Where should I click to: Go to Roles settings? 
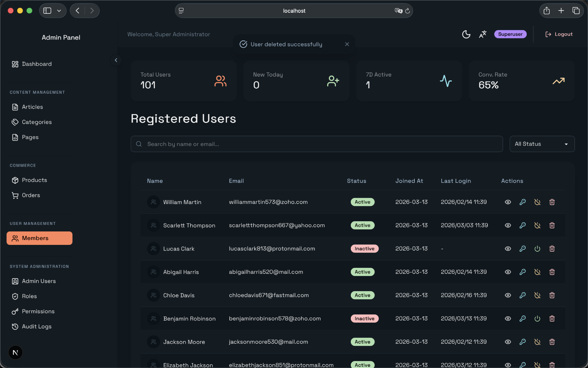39,296
